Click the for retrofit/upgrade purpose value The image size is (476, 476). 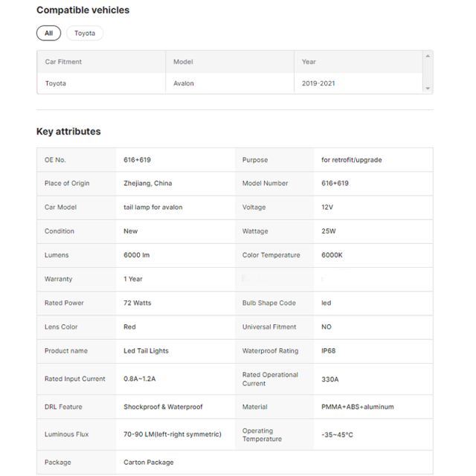pyautogui.click(x=352, y=160)
